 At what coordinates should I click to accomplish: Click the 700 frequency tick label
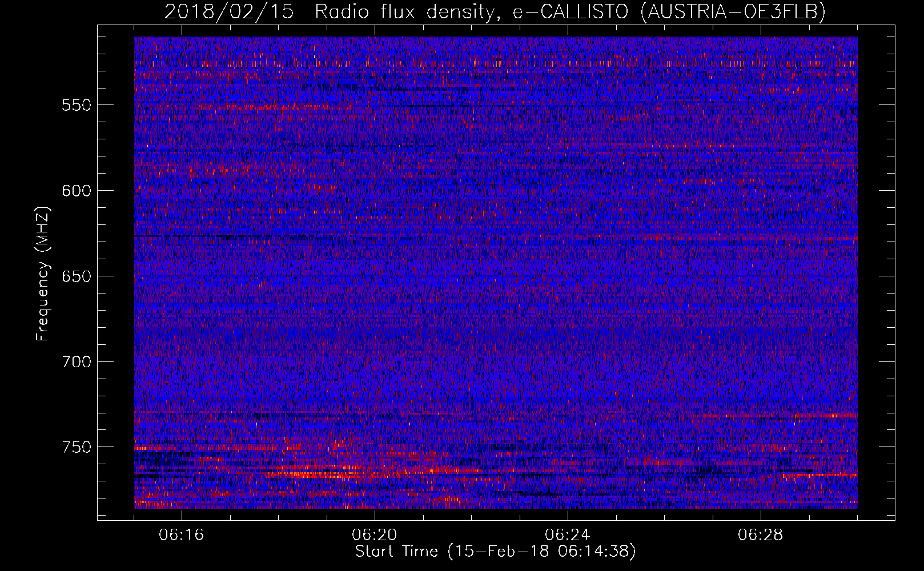(77, 362)
